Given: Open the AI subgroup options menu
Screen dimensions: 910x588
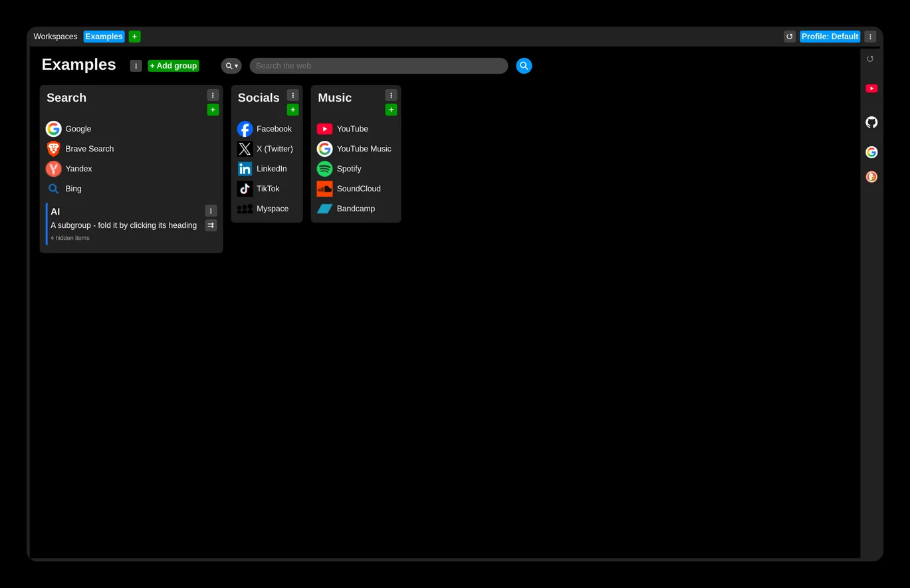Looking at the screenshot, I should pos(211,211).
